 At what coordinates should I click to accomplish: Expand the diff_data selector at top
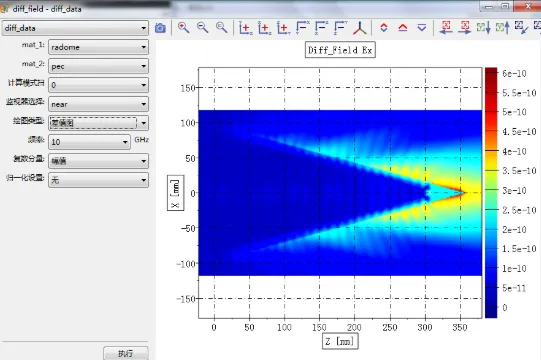pyautogui.click(x=76, y=28)
